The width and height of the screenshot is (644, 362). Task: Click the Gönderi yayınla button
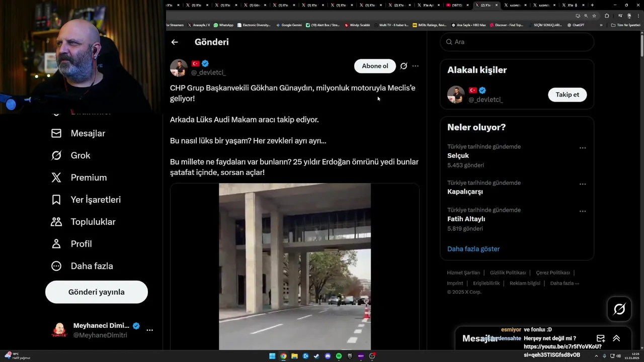tap(97, 292)
